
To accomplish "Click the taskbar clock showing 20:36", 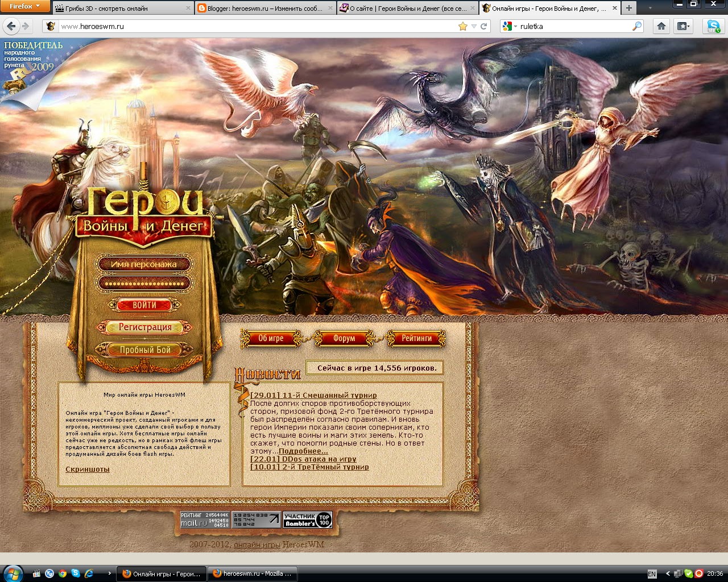I will coord(715,573).
